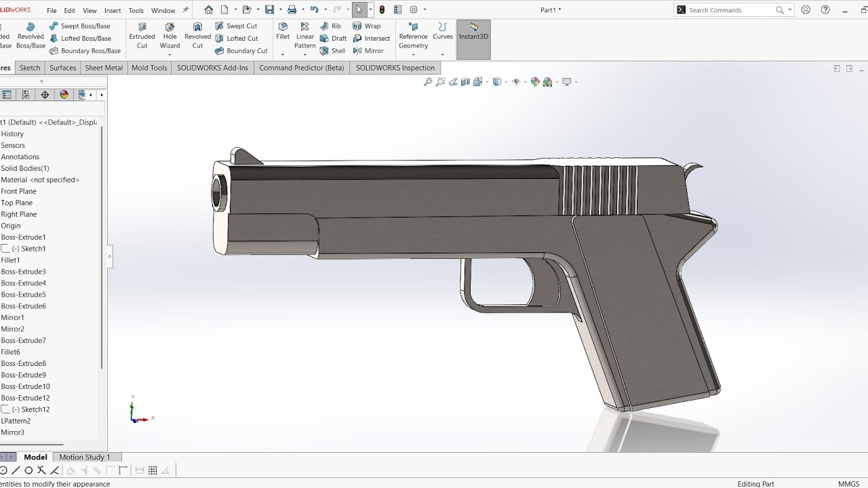Select the Draft tool

(333, 38)
